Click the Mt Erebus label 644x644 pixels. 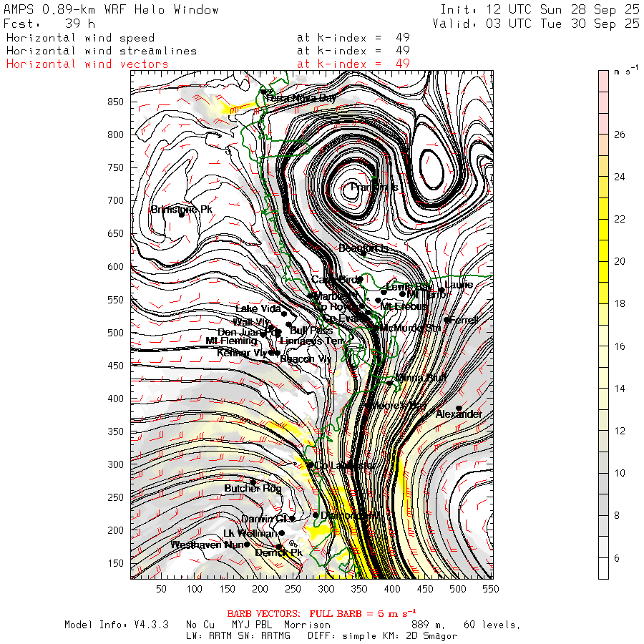point(404,306)
